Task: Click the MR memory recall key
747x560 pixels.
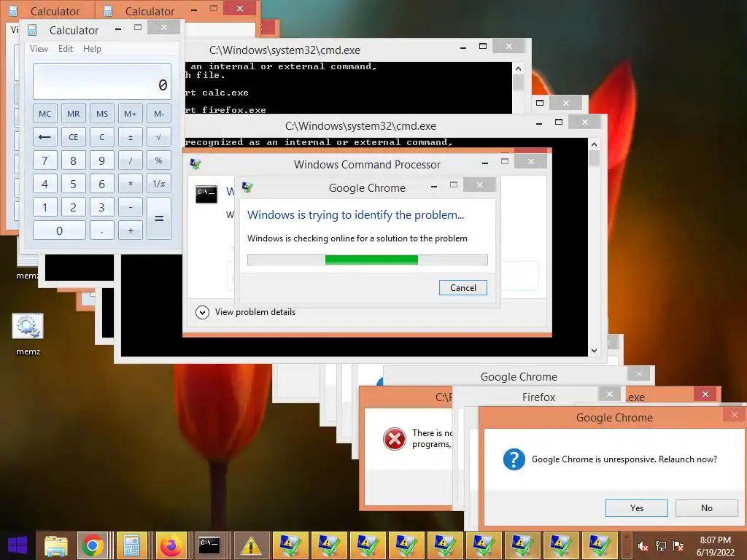Action: point(74,114)
